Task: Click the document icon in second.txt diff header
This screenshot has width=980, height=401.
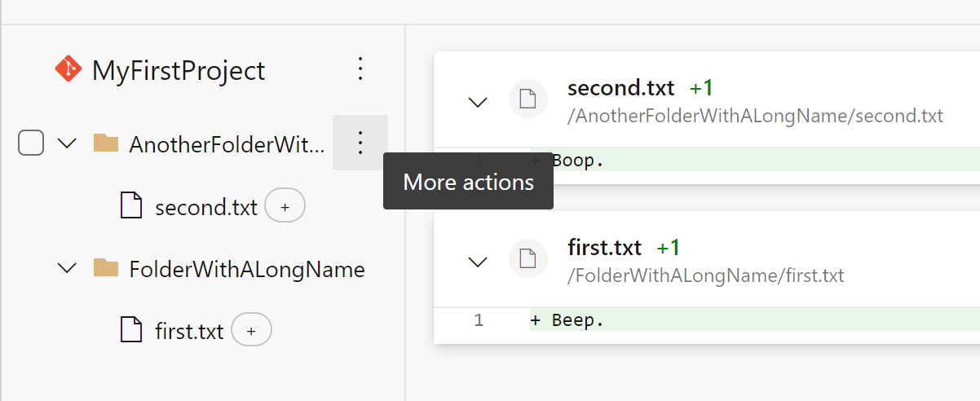Action: coord(528,100)
